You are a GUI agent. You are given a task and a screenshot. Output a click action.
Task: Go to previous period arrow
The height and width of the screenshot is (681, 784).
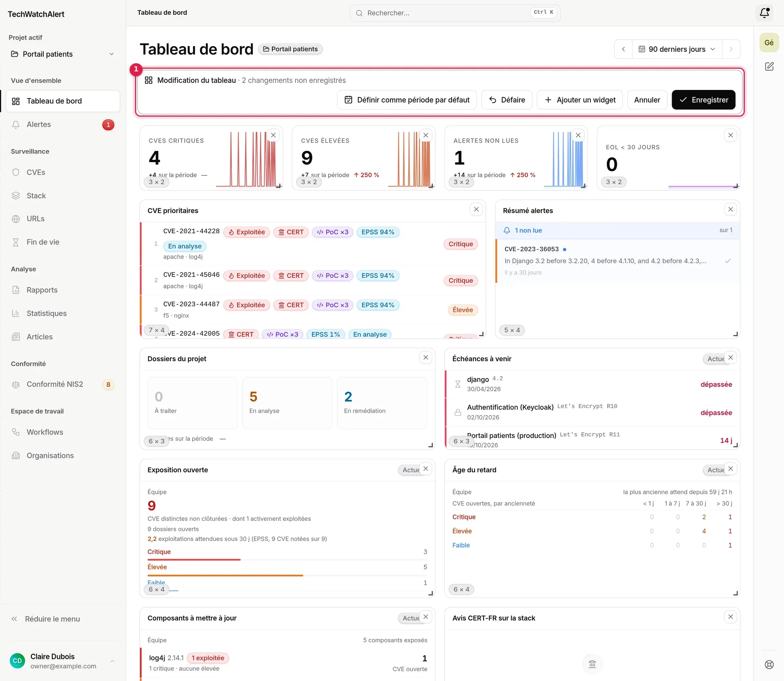623,49
